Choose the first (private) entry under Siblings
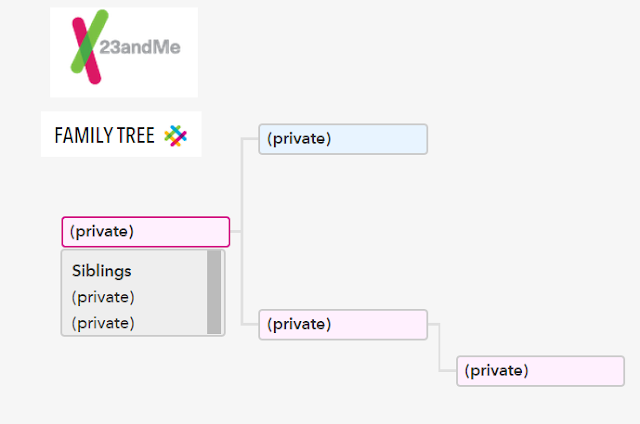 tap(103, 297)
